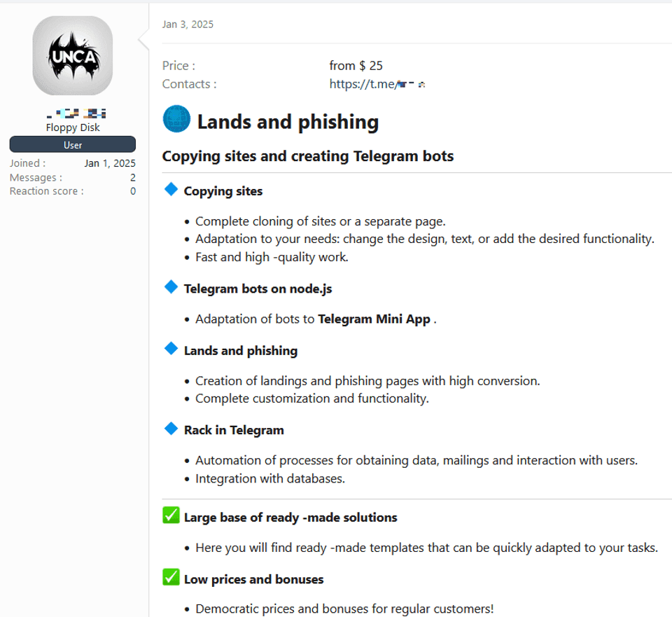Click the Reaction score value 0
Screen dimensions: 672x617
tap(133, 191)
